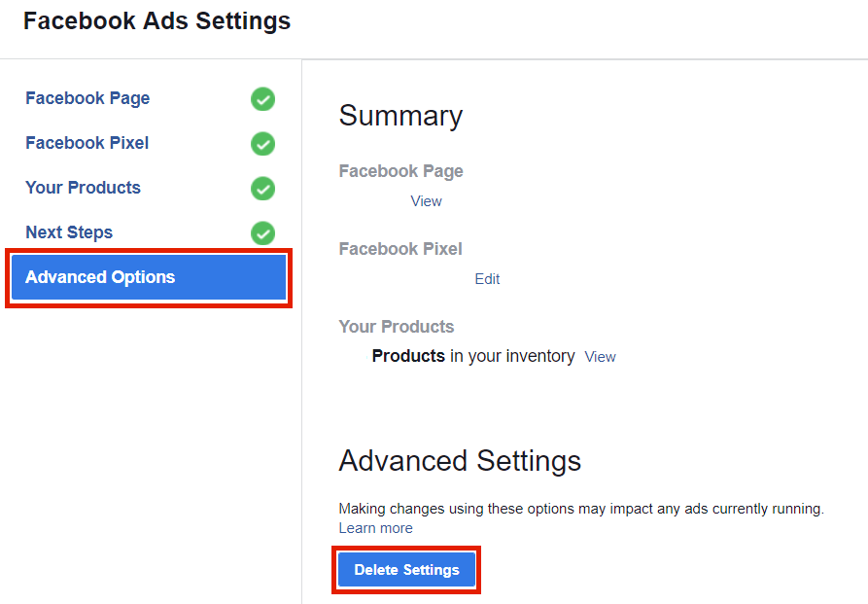Select Your Products in the sidebar
Screen dimensions: 868x604
click(83, 188)
